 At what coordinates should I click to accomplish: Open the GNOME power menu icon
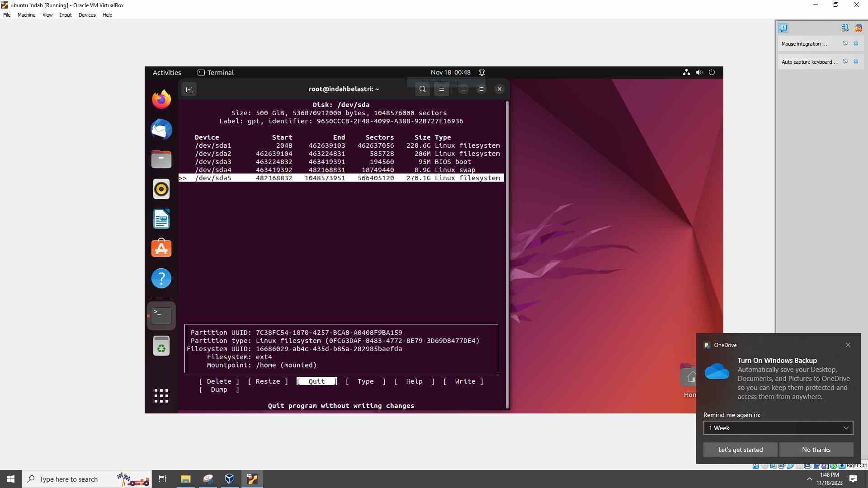pos(712,72)
